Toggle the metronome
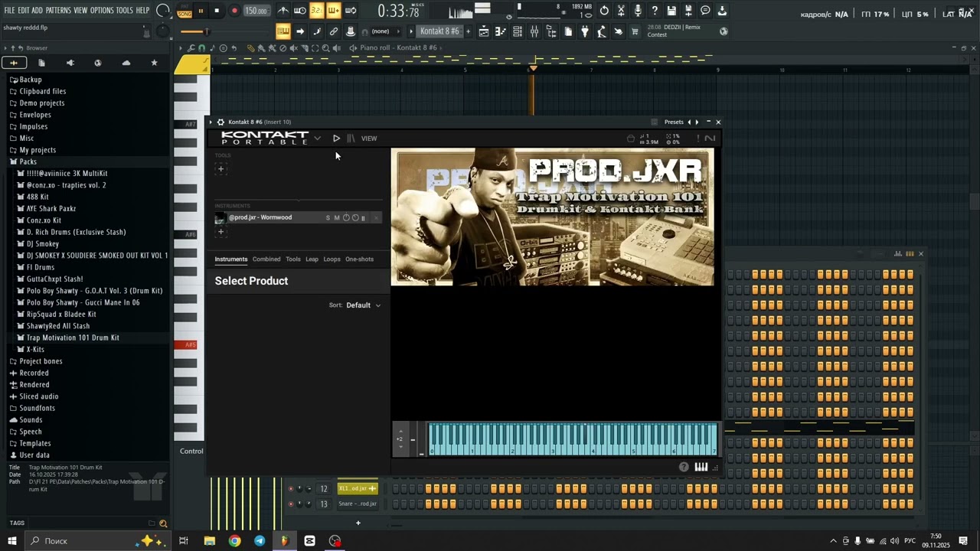Image resolution: width=980 pixels, height=551 pixels. coord(283,11)
